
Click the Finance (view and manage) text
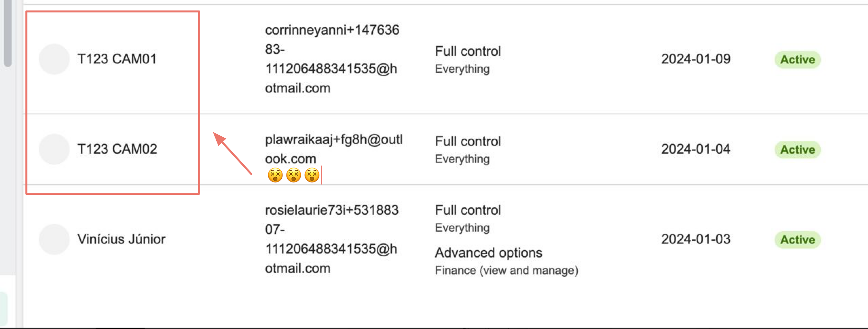[506, 271]
